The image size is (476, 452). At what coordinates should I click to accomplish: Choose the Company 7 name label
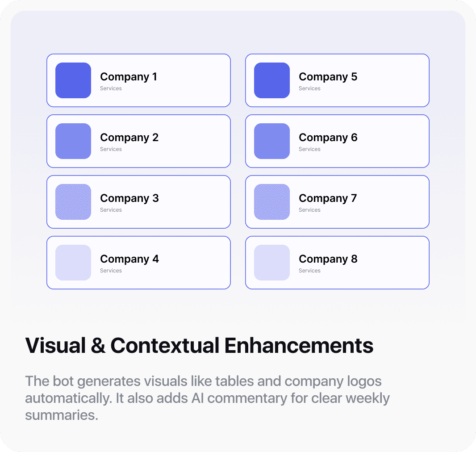pos(328,198)
